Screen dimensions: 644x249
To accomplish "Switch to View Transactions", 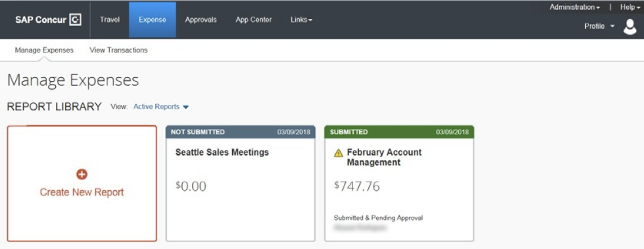I will click(x=119, y=50).
